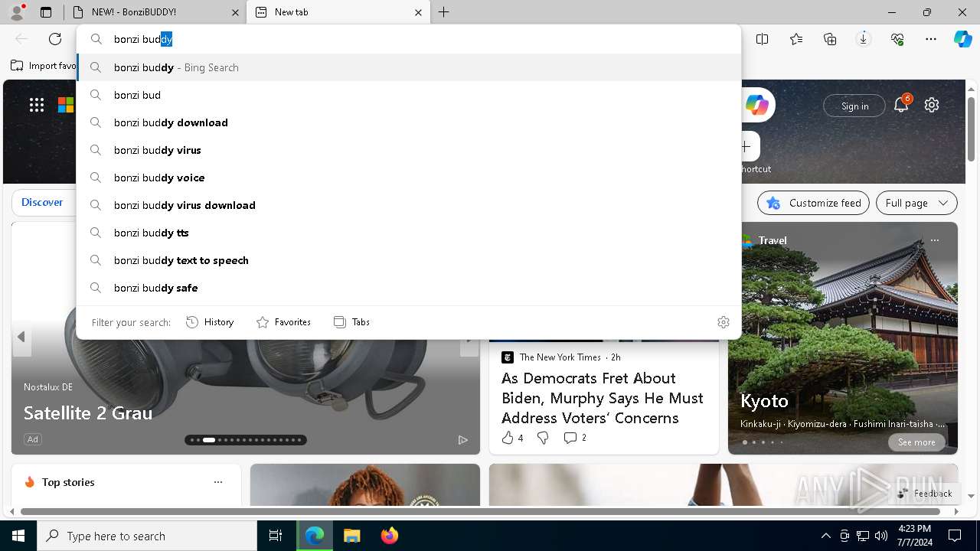Close the BonziBUDDY tab
This screenshot has width=980, height=551.
pyautogui.click(x=234, y=12)
